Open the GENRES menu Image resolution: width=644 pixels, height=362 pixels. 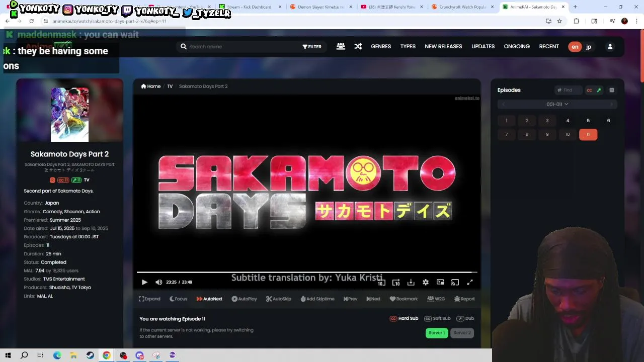[381, 46]
